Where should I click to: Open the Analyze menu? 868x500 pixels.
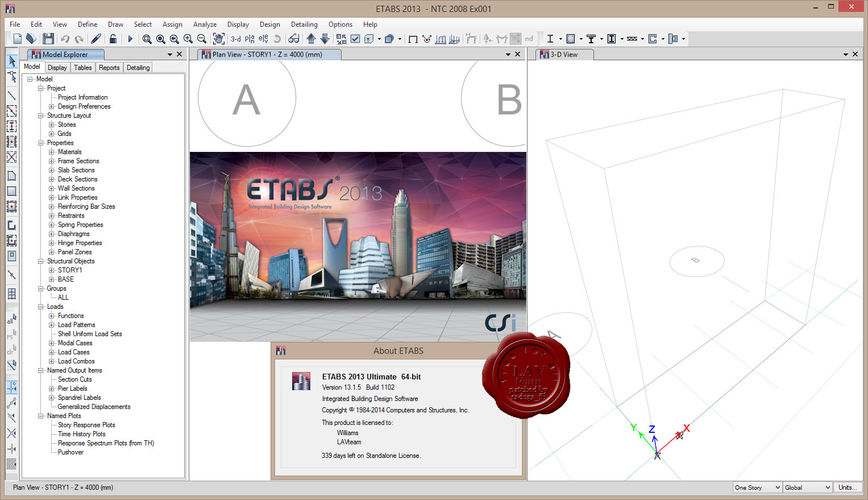pyautogui.click(x=205, y=24)
